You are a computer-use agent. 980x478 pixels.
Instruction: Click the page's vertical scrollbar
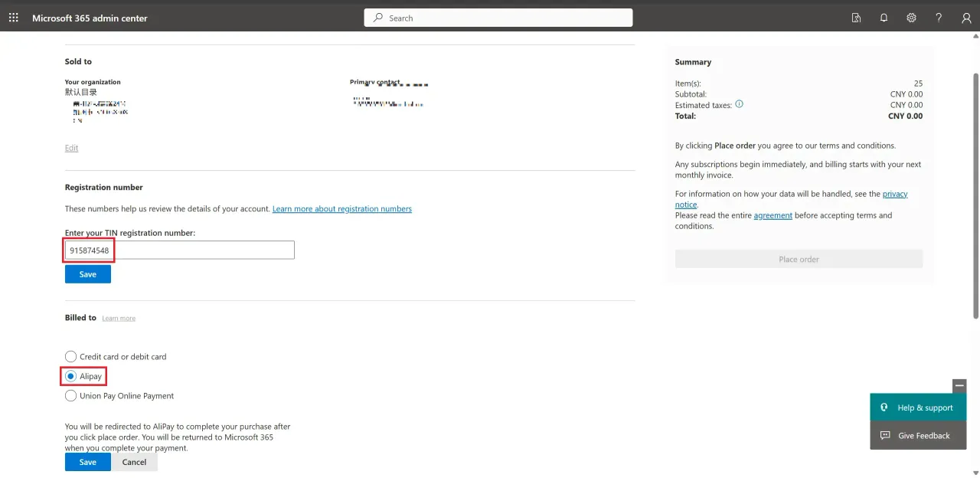(x=975, y=196)
